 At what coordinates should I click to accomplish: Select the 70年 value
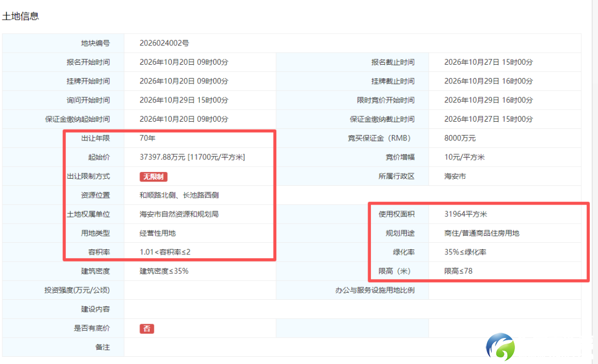(147, 138)
